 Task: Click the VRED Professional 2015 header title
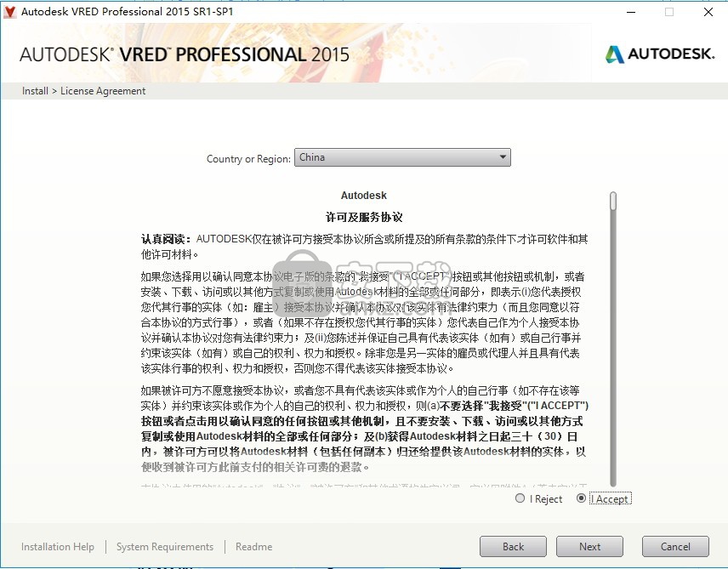click(185, 54)
